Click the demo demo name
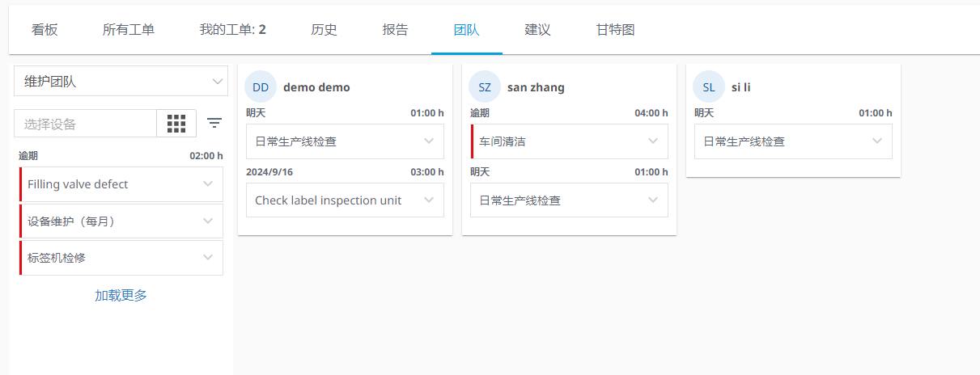Viewport: 980px width, 375px height. tap(316, 87)
